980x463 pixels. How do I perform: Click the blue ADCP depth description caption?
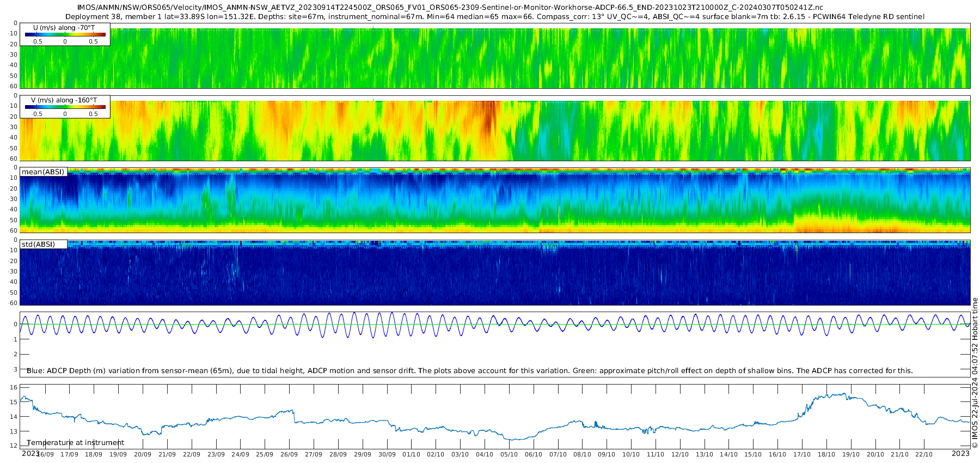(470, 370)
